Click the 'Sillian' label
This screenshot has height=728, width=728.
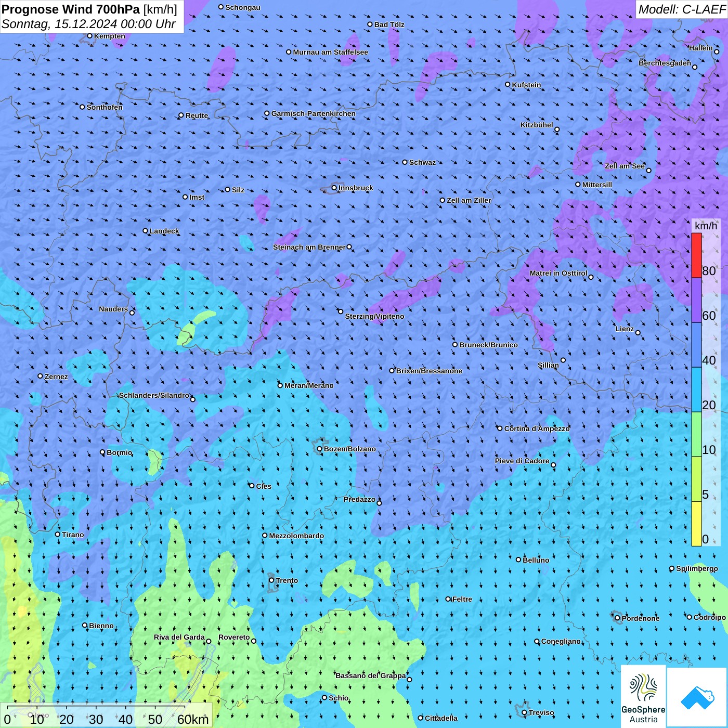[x=549, y=365]
